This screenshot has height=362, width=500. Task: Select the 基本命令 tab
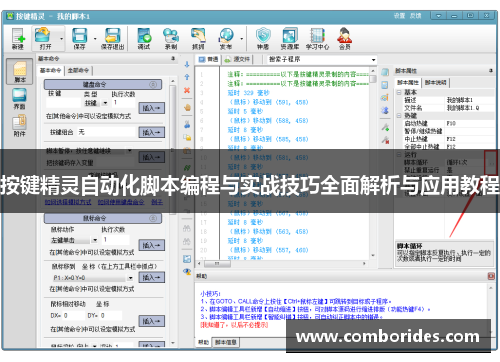[x=51, y=70]
